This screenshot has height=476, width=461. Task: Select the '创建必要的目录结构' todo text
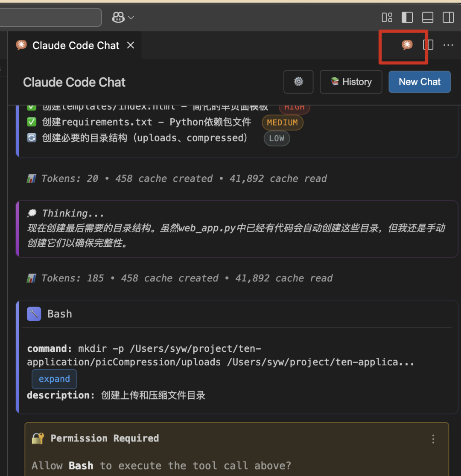point(85,138)
